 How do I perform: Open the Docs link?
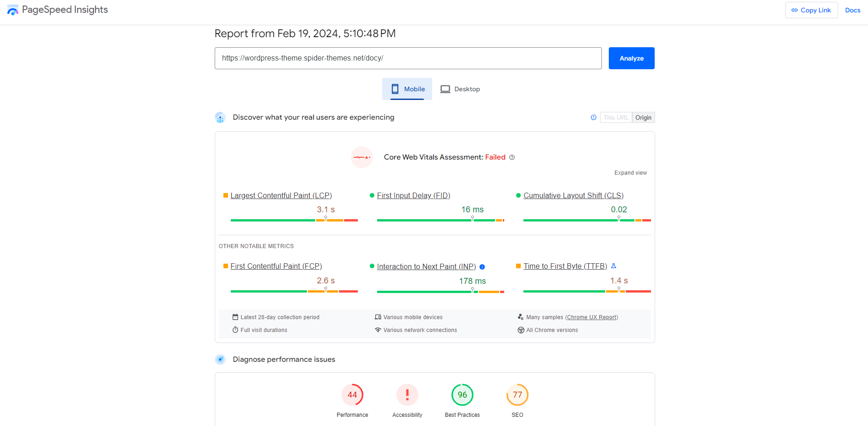pos(852,10)
